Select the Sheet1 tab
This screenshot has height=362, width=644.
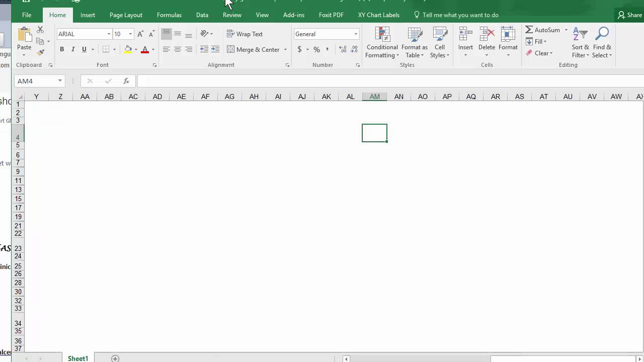click(x=78, y=358)
